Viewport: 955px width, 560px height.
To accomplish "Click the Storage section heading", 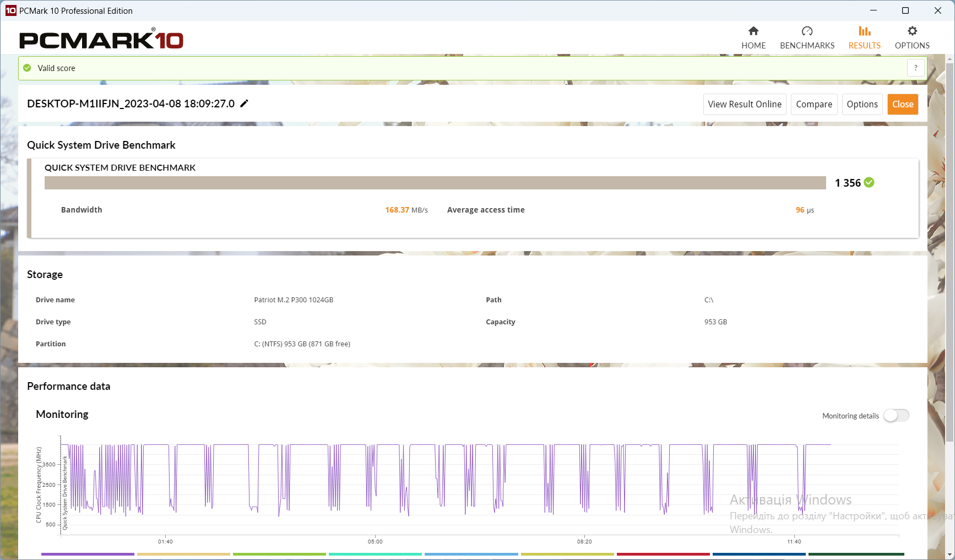I will (45, 274).
